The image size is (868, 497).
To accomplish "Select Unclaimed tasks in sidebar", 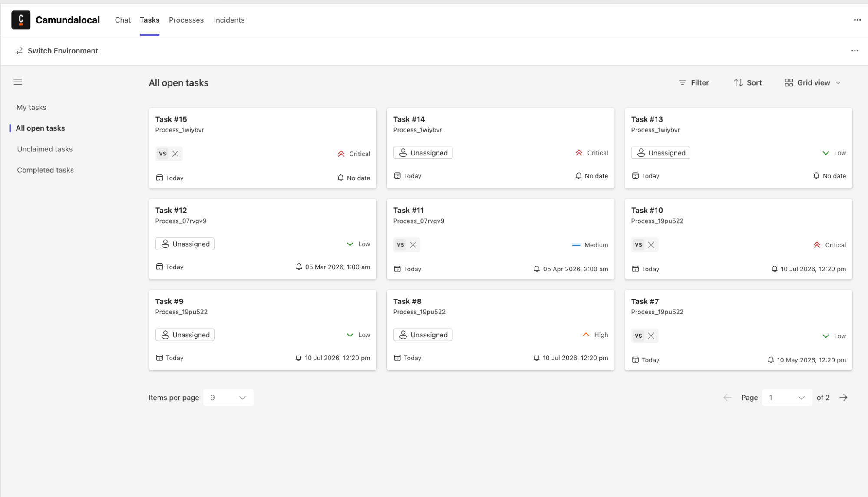I will tap(45, 149).
